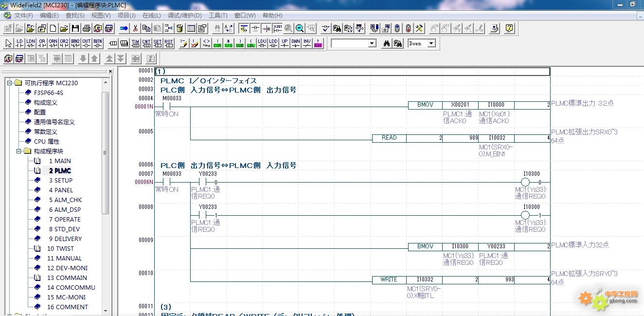This screenshot has height=316, width=644.
Task: Click the zoom out magnifier icon
Action: [300, 28]
